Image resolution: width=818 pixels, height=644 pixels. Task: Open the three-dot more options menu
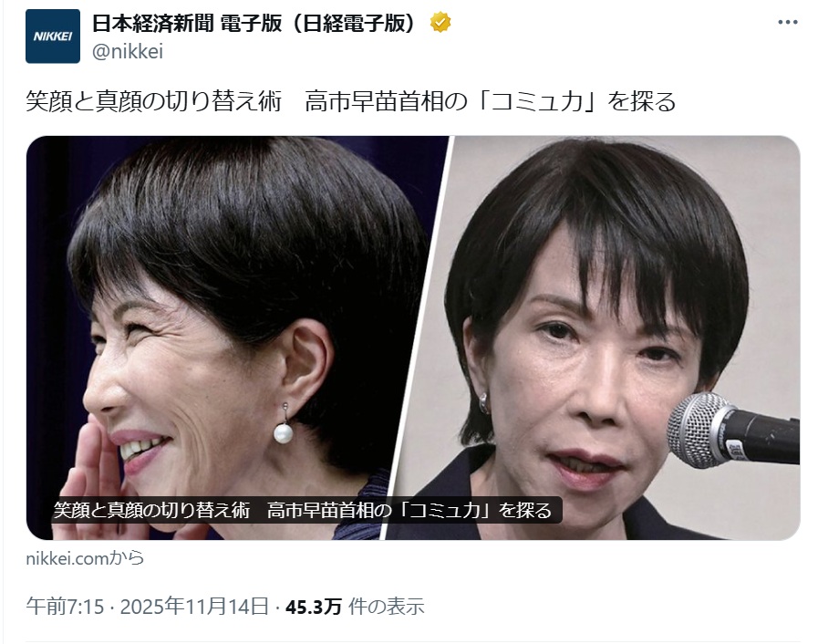coord(788,23)
